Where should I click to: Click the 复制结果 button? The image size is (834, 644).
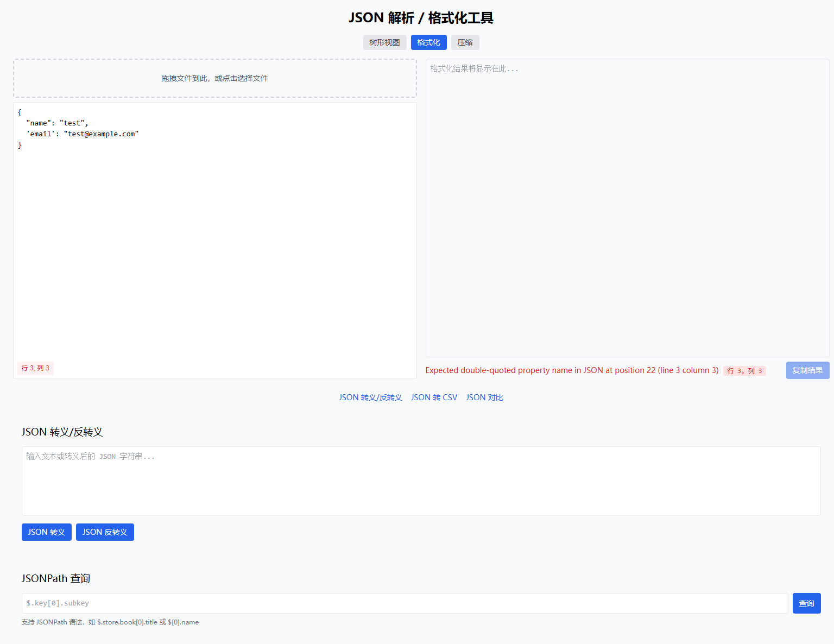[807, 370]
